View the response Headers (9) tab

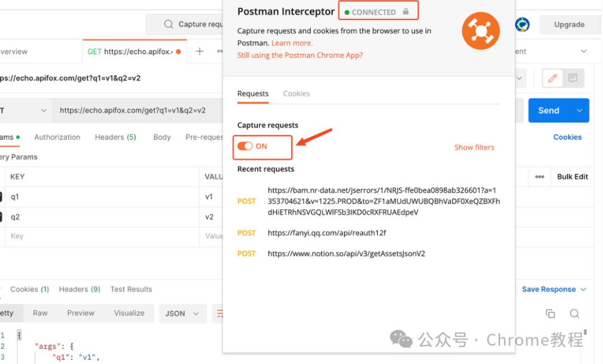80,289
